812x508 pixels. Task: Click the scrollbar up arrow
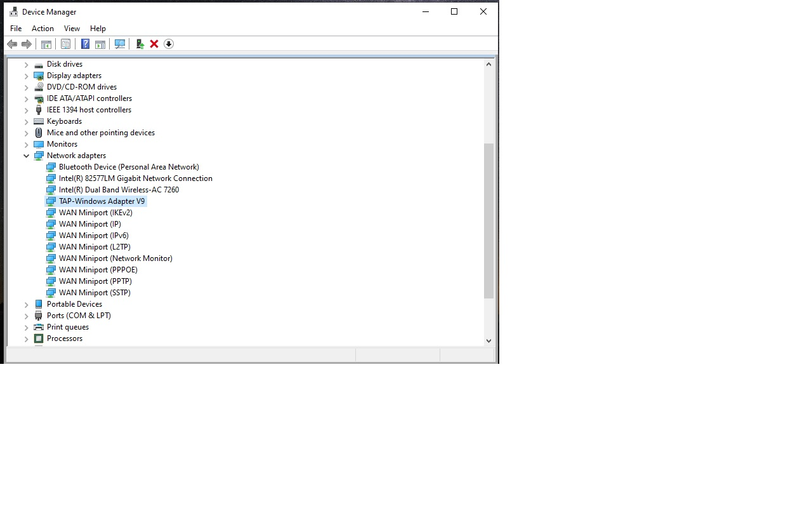pos(488,64)
